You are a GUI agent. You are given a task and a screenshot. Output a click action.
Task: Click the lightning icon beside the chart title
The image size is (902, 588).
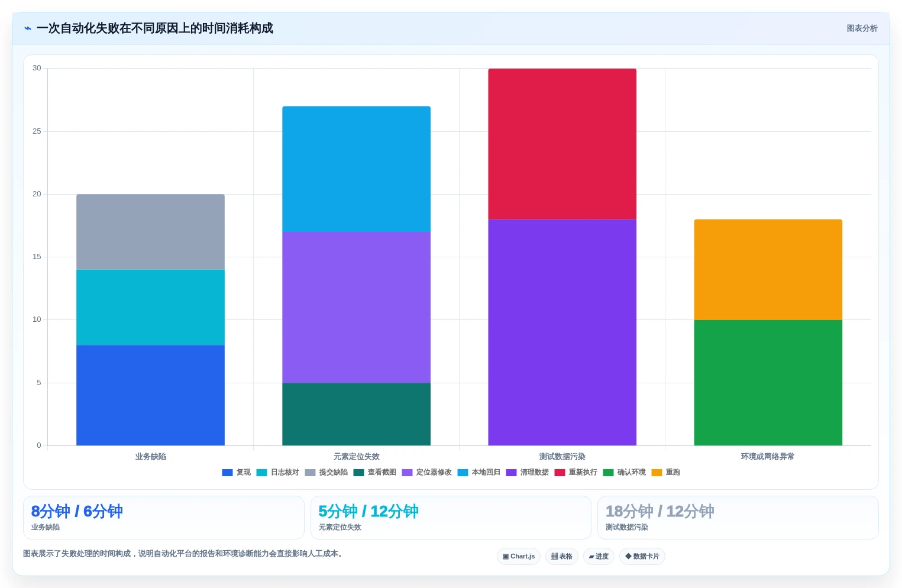tap(28, 28)
